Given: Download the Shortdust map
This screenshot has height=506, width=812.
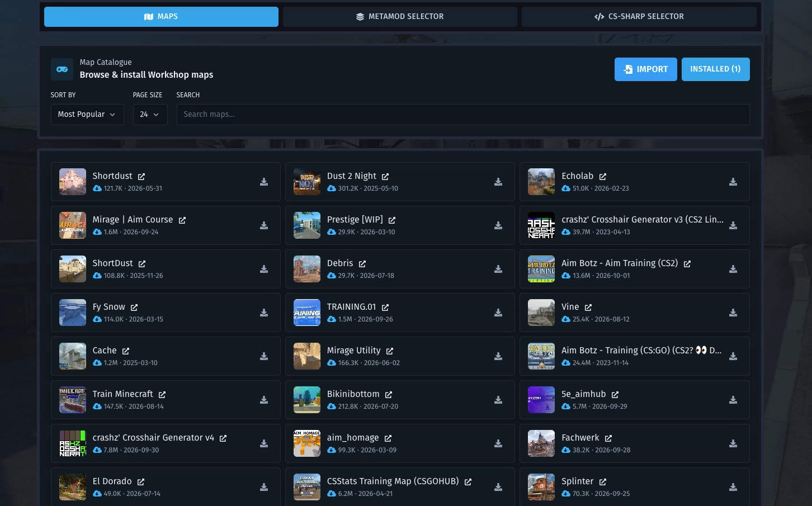Looking at the screenshot, I should click(x=264, y=182).
